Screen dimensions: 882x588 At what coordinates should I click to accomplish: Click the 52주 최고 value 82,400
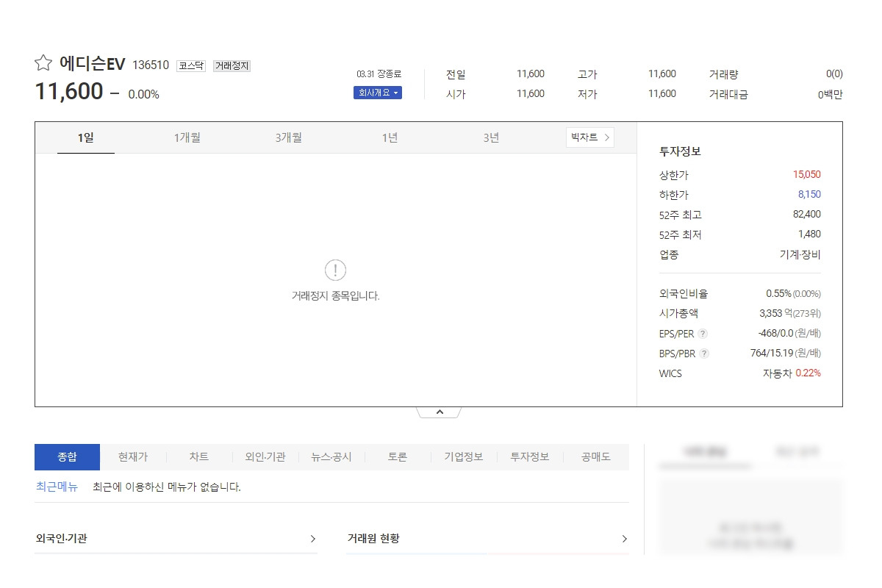point(806,215)
